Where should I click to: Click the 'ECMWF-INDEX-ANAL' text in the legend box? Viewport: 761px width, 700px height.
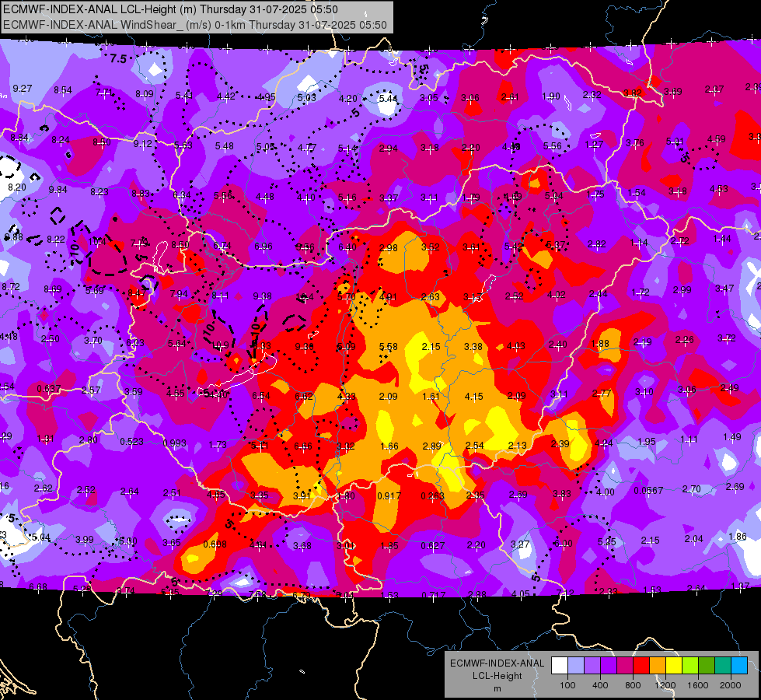tap(497, 663)
